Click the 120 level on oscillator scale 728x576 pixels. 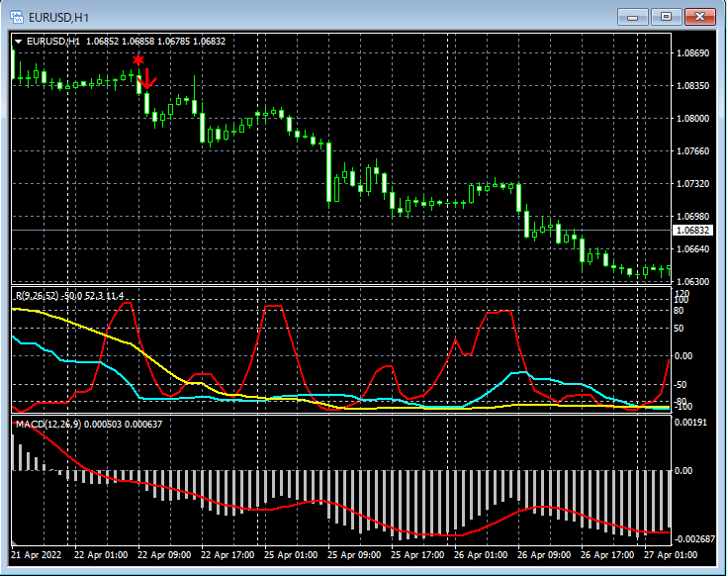(682, 294)
